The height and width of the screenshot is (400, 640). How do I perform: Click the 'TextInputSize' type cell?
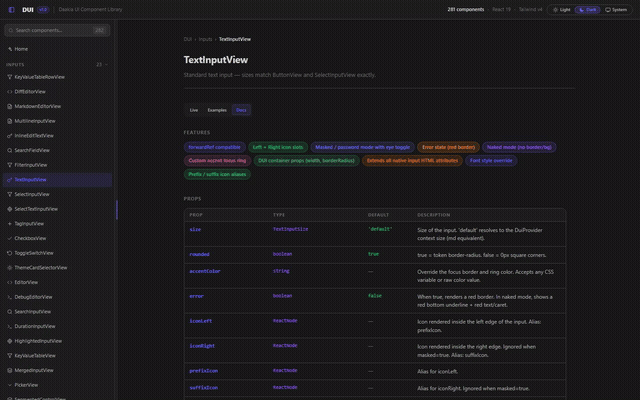[x=290, y=229]
